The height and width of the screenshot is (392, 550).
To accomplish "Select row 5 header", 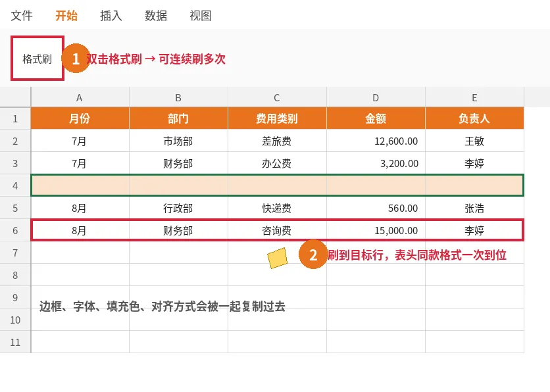I will [x=15, y=208].
